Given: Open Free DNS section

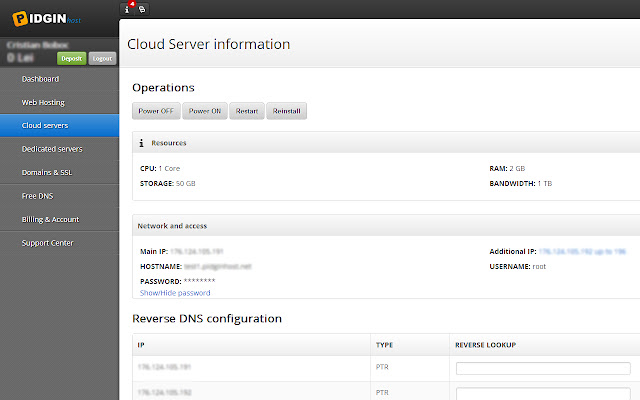Looking at the screenshot, I should (x=37, y=196).
